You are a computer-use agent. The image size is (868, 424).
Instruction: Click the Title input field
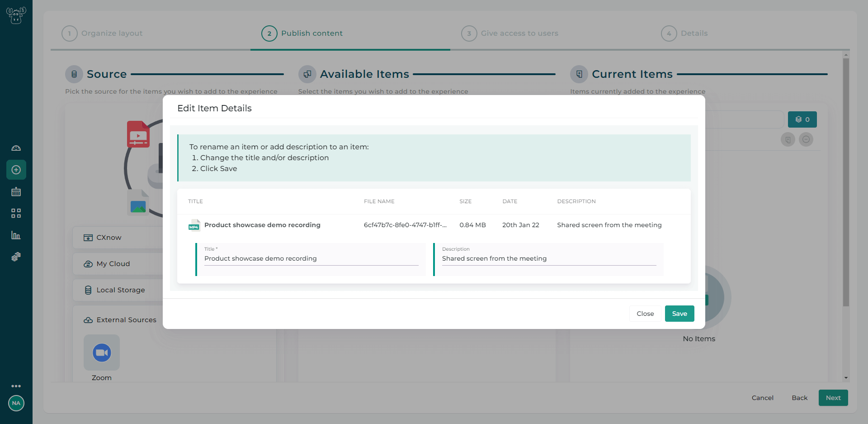[311, 258]
